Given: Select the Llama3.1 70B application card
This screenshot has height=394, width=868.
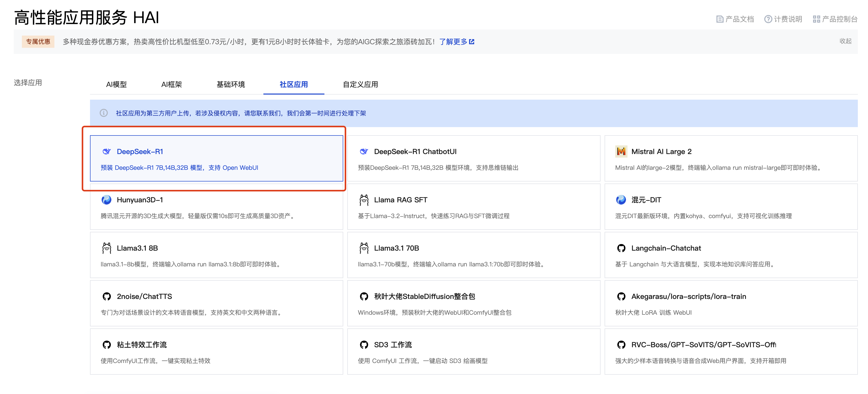Looking at the screenshot, I should [x=473, y=255].
